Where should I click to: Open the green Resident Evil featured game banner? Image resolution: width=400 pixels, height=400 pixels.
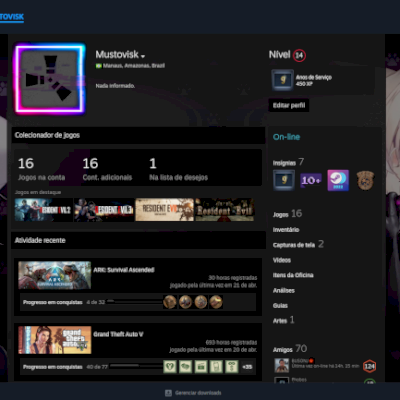[x=224, y=210]
